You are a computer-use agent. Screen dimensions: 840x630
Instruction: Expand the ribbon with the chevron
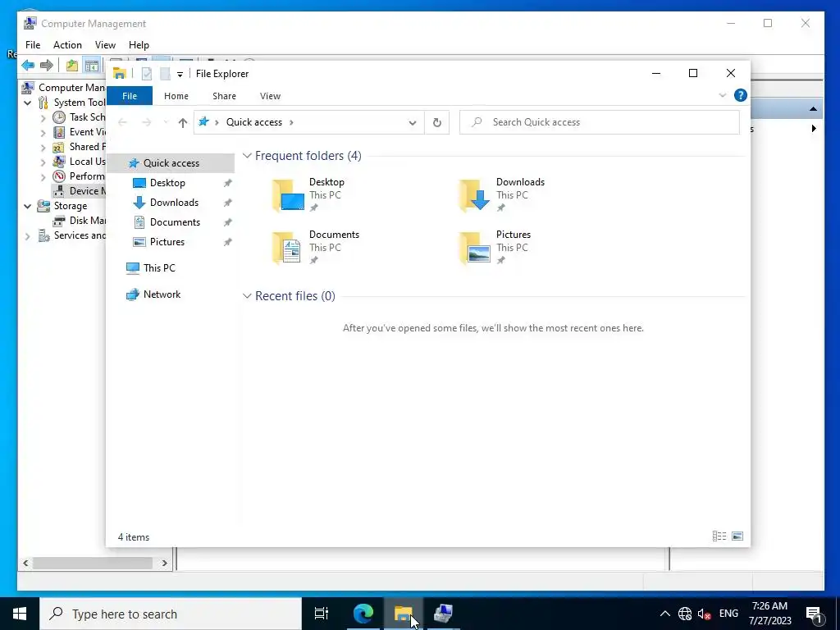tap(722, 95)
